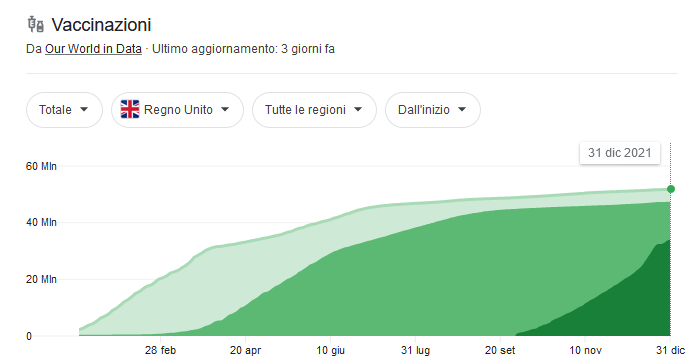This screenshot has width=690, height=364.
Task: Click the 31 lug axis label
Action: [x=415, y=350]
